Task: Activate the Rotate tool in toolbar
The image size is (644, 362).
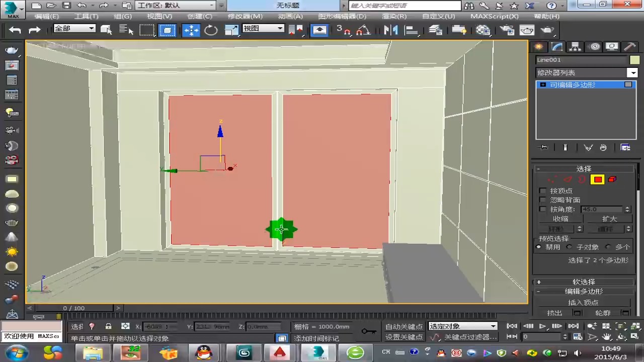Action: click(211, 30)
